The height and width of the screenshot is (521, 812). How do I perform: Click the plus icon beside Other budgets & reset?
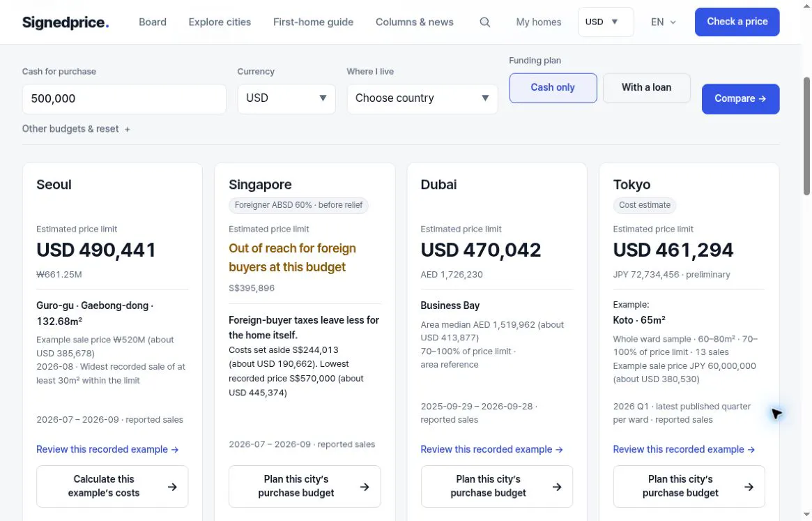pos(128,129)
